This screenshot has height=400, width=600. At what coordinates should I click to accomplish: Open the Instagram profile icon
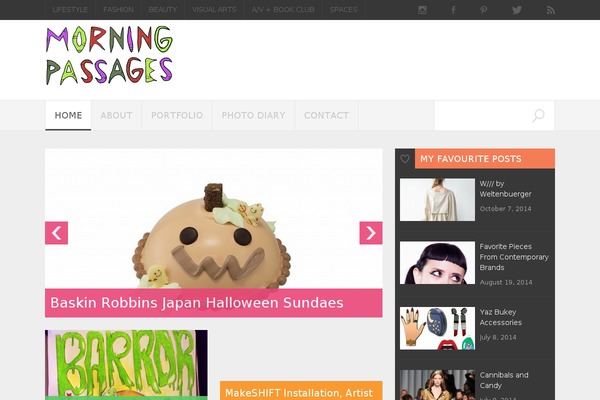422,10
